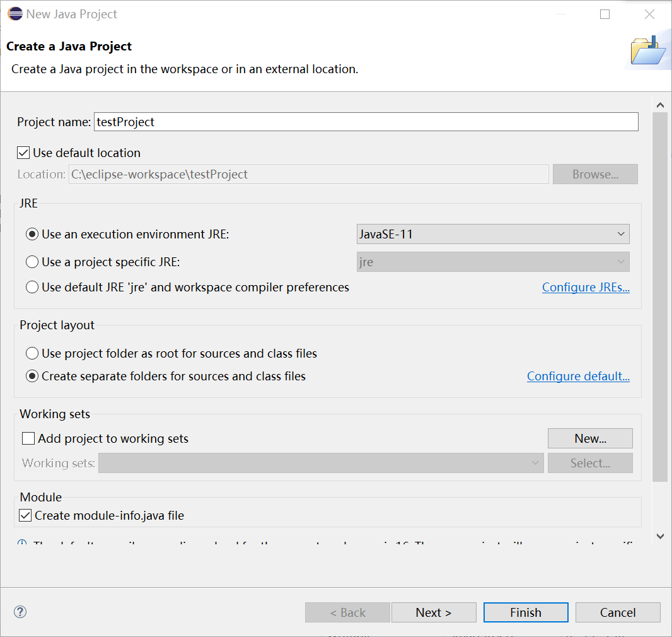Click scrollbar up arrow

pyautogui.click(x=660, y=105)
